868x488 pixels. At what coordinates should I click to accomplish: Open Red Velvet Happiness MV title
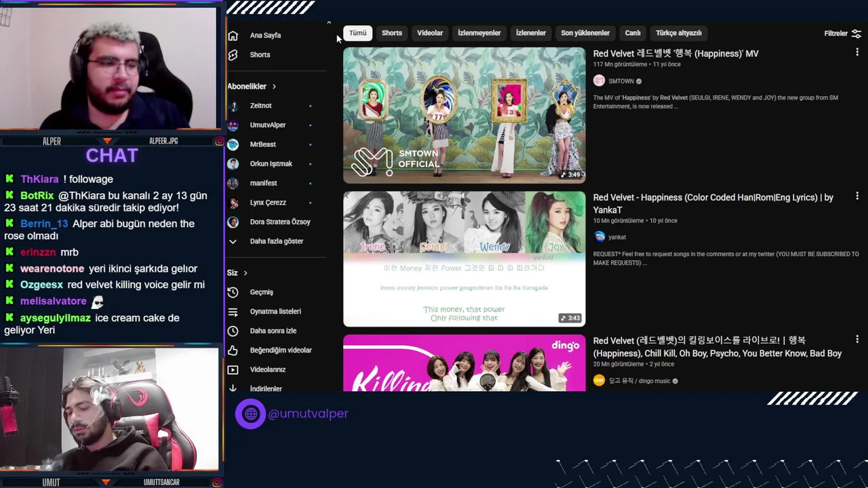[x=676, y=54]
